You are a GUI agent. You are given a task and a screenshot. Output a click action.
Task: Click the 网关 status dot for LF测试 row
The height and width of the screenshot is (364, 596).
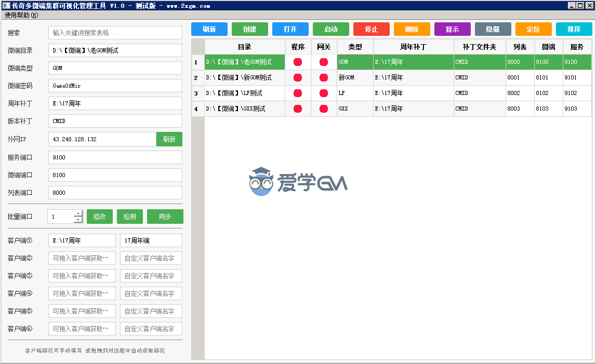[324, 93]
